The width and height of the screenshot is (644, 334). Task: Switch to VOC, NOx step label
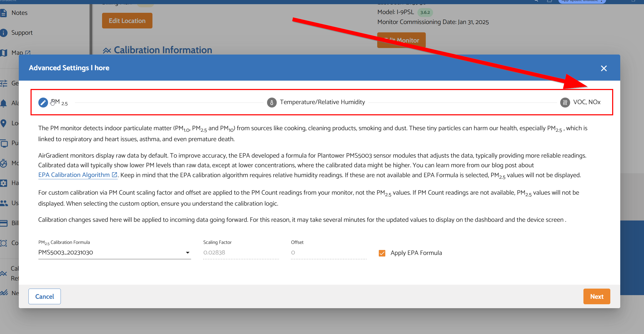[587, 102]
